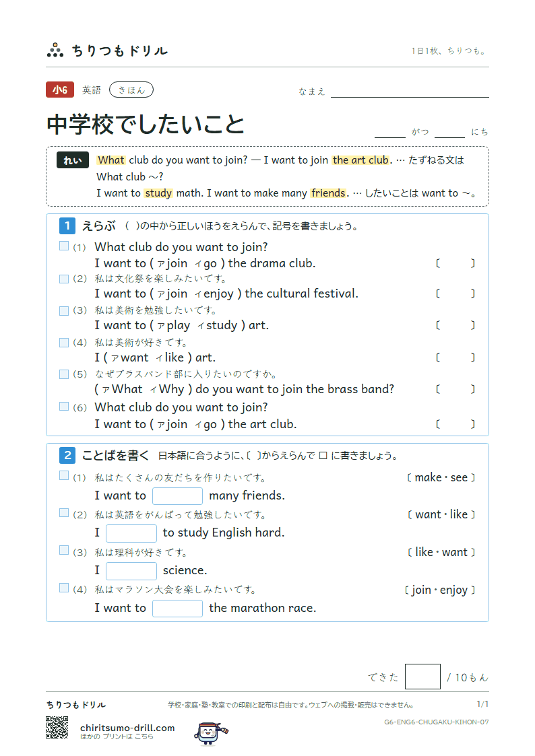
Task: Click the tagline 1日1枚、ちりつも。
Action: (449, 50)
